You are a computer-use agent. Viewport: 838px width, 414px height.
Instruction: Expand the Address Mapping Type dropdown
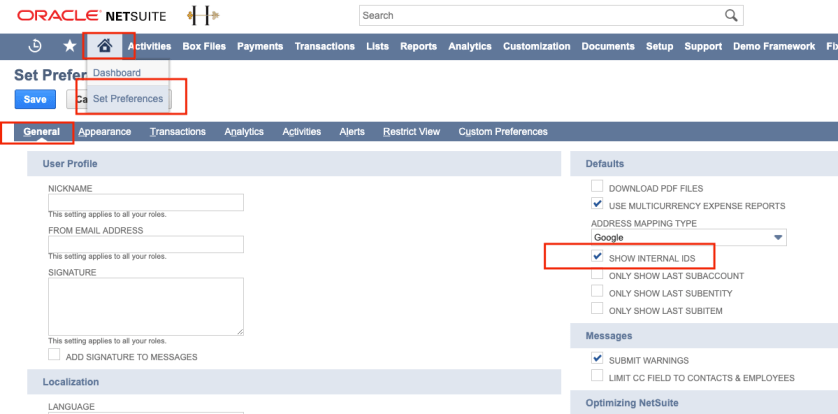coord(688,238)
